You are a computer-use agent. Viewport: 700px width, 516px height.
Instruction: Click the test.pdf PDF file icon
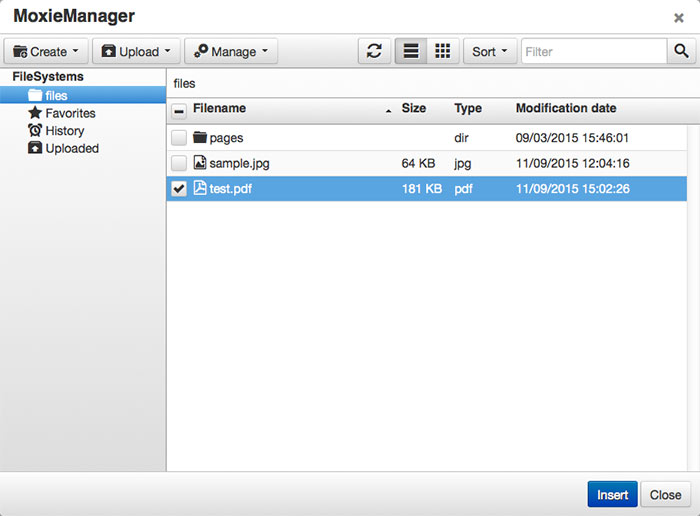[200, 188]
